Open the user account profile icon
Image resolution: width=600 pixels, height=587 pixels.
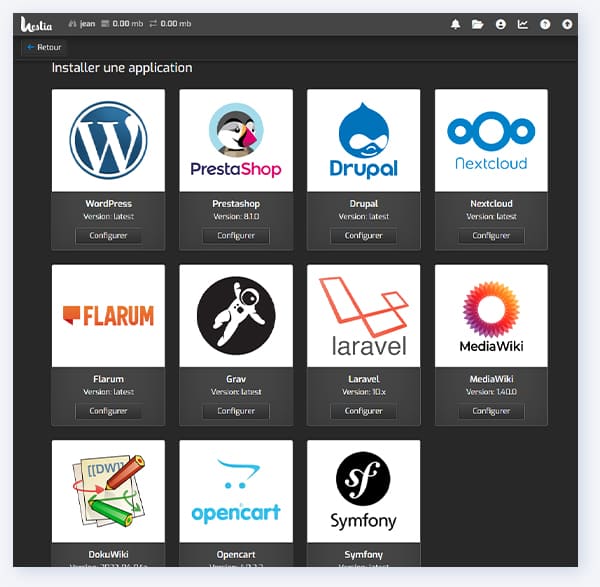pyautogui.click(x=500, y=24)
